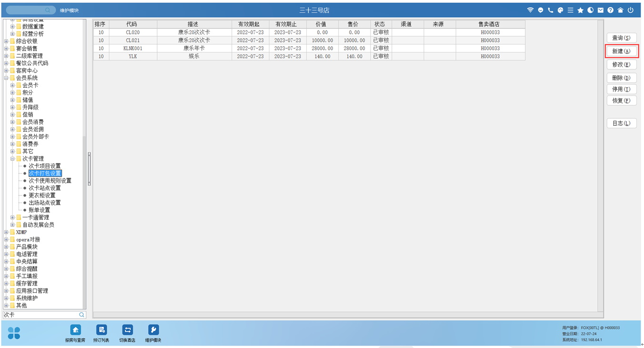The height and width of the screenshot is (348, 644).
Task: Expand the 系统维护 tree node
Action: point(6,298)
